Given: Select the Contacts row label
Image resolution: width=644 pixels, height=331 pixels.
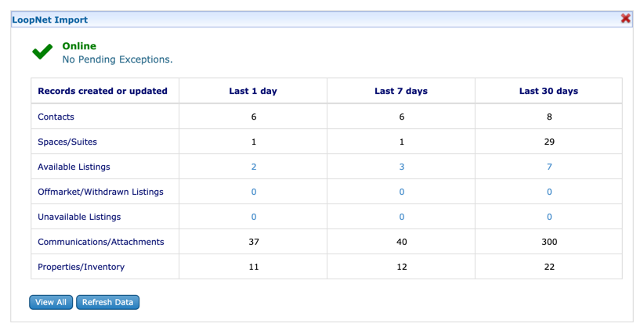Looking at the screenshot, I should [56, 117].
